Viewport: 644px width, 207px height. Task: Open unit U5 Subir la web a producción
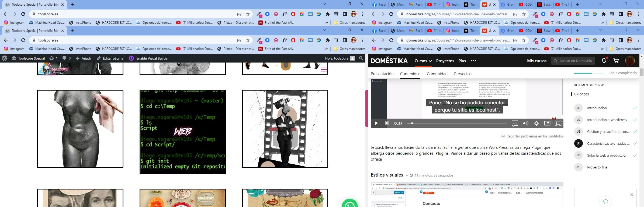click(606, 155)
